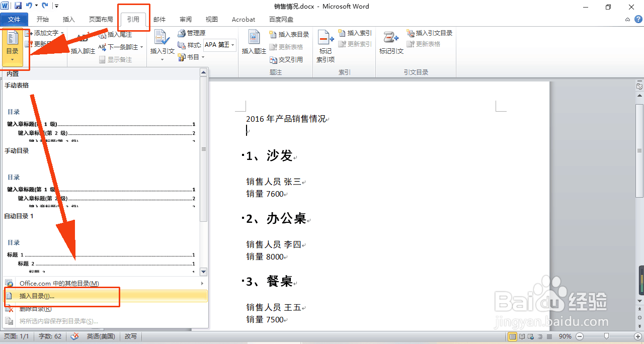This screenshot has width=644, height=344.
Task: Click the Undo arrow icon
Action: point(29,6)
